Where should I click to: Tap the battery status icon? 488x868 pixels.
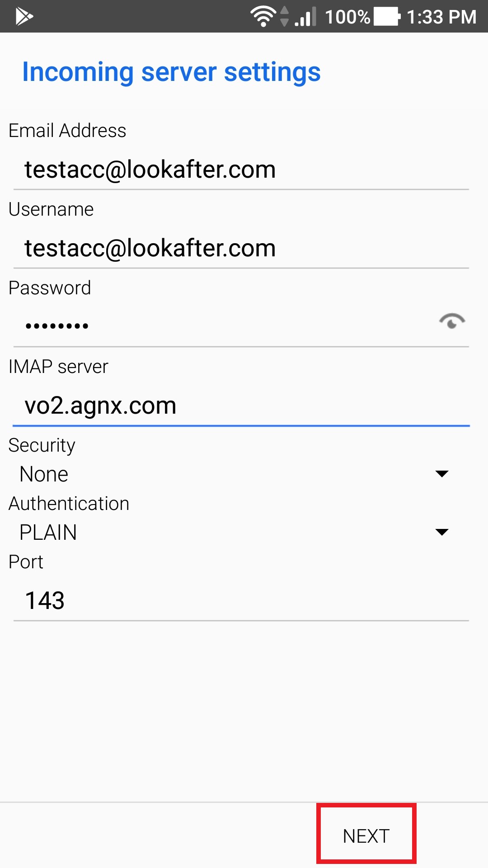click(x=387, y=17)
